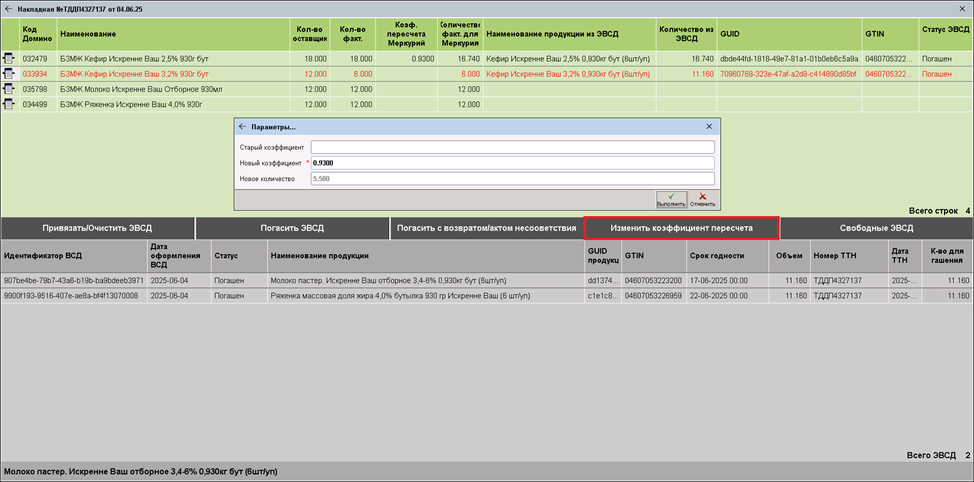974x482 pixels.
Task: Click document icon of row 034499
Action: pos(9,104)
